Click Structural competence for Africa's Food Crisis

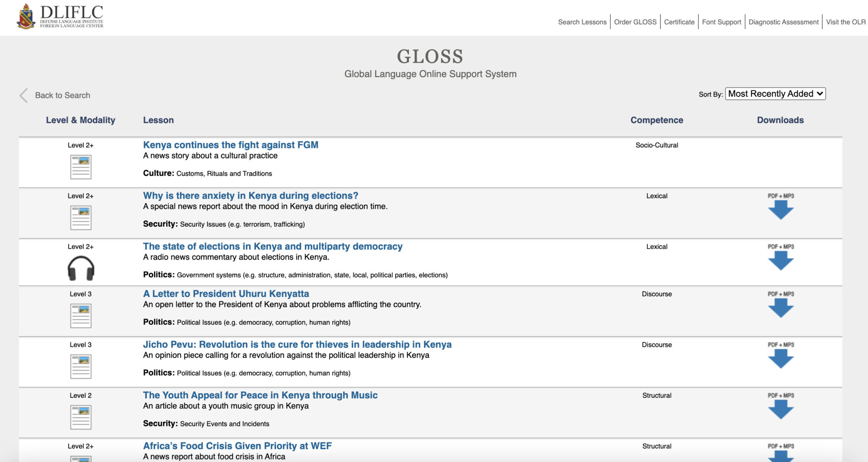pos(657,446)
